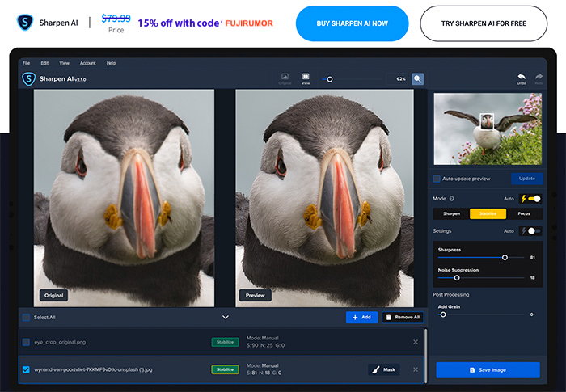Click the Mode help question mark icon
The height and width of the screenshot is (392, 566).
click(x=451, y=199)
